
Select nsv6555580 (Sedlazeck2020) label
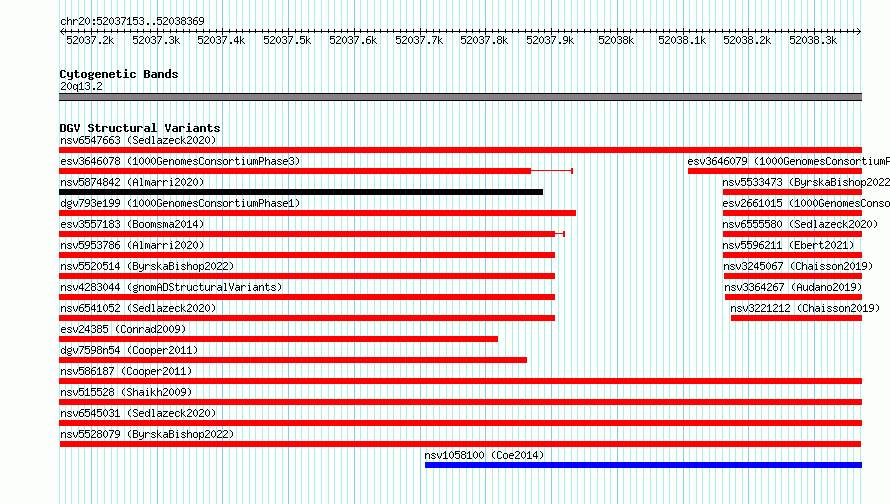click(x=800, y=224)
